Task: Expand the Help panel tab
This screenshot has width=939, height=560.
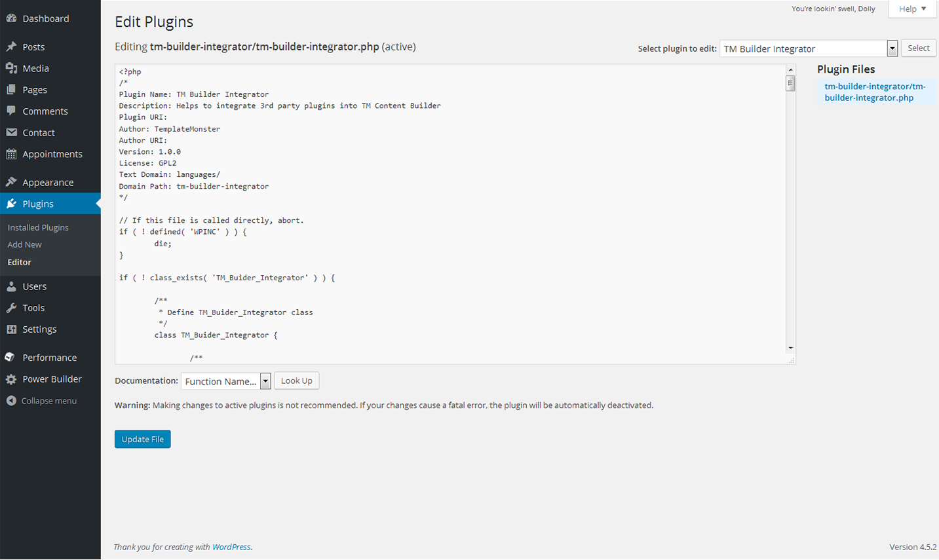Action: pos(912,9)
